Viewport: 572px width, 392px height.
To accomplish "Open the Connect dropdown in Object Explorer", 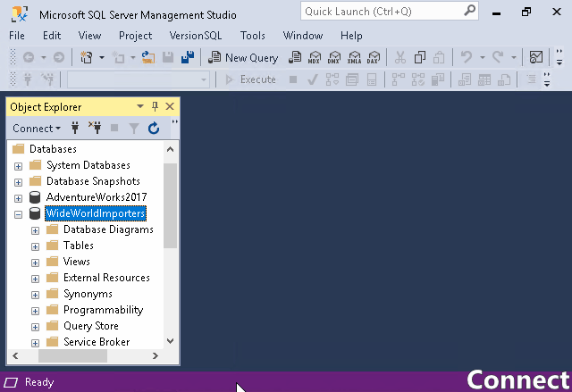I will (37, 129).
